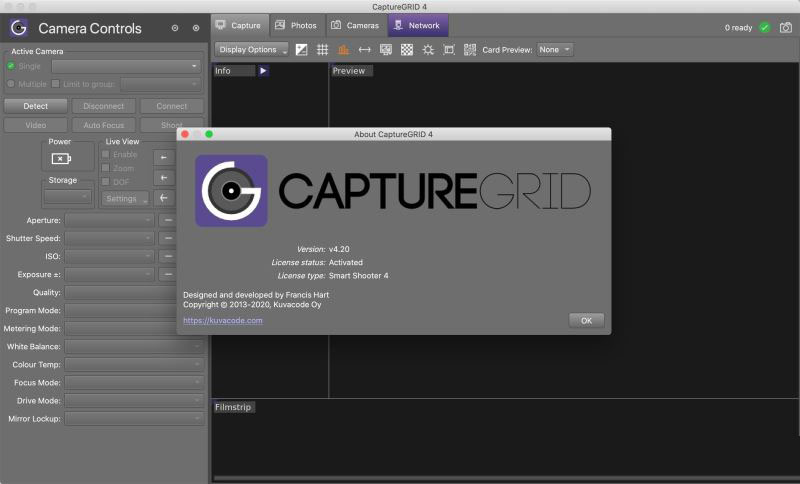Click the Detect button
This screenshot has width=800, height=484.
click(36, 106)
